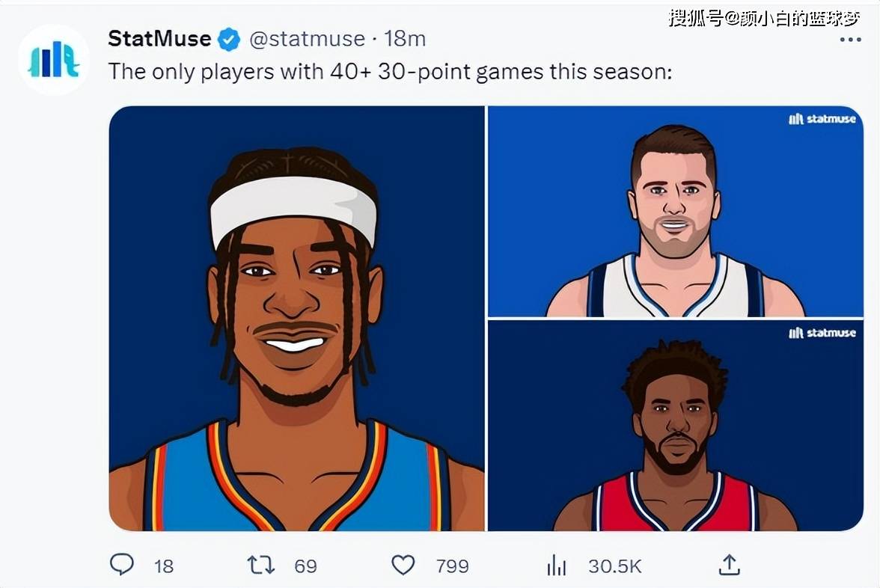Click the retweet arrows icon
The width and height of the screenshot is (880, 588).
coord(261,565)
